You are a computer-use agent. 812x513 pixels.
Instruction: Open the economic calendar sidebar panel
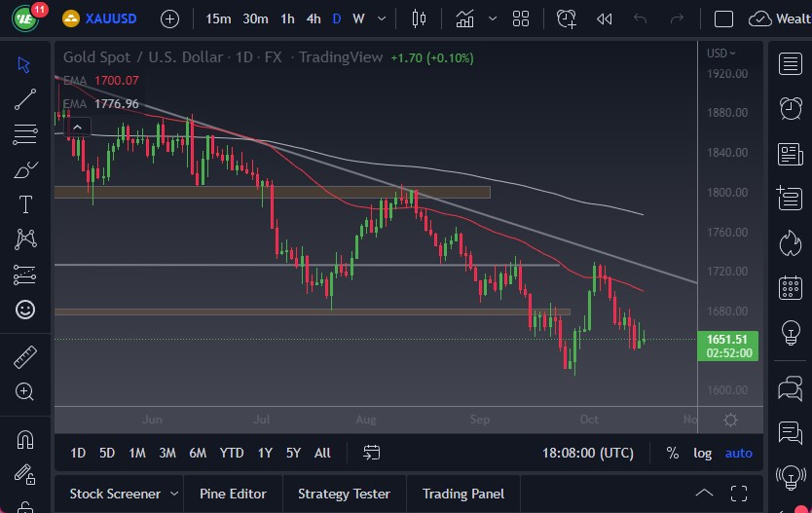point(791,288)
